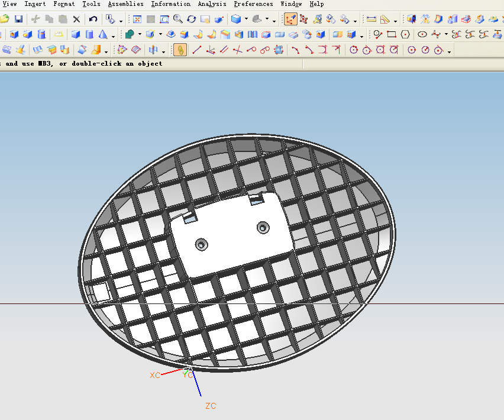Open the Assemblies menu
The width and height of the screenshot is (504, 420).
point(125,4)
